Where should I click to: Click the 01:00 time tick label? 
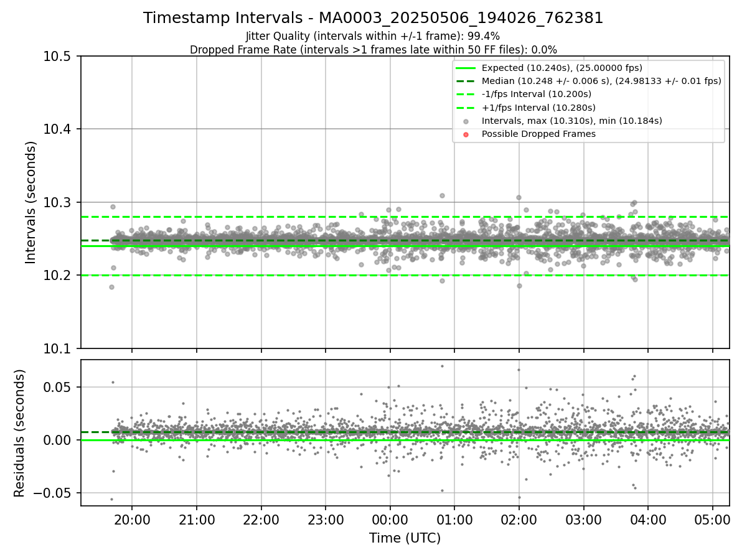click(x=454, y=519)
